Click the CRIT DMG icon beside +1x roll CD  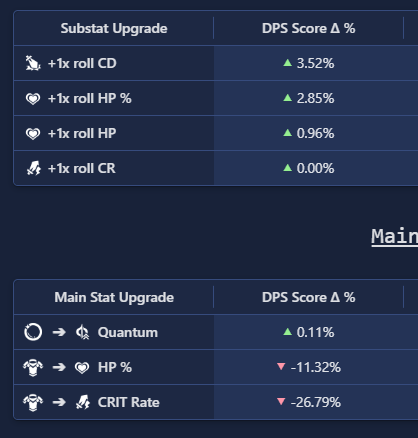click(33, 63)
